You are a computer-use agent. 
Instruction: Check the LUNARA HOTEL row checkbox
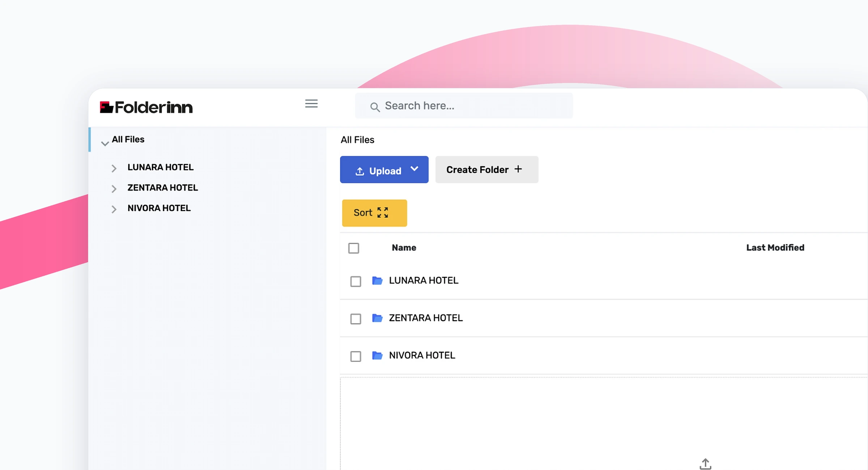point(356,281)
